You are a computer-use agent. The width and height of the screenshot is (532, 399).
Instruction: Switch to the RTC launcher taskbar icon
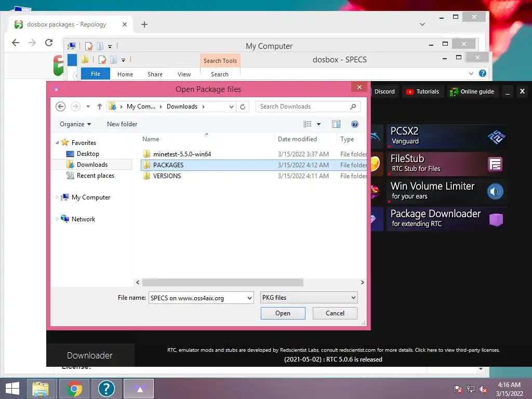139,389
